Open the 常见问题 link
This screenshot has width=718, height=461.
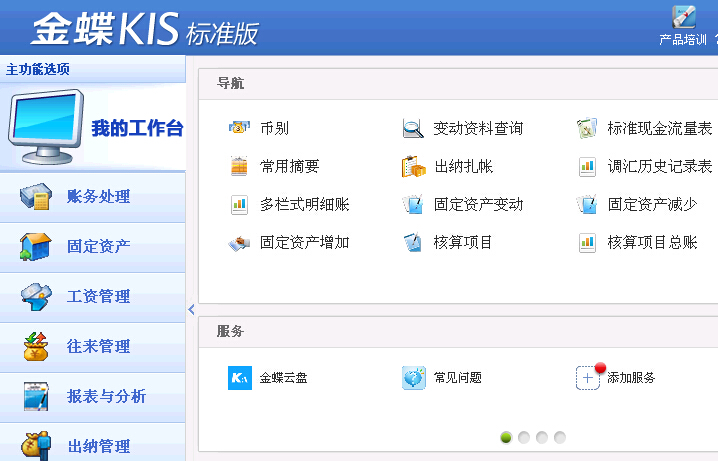(x=457, y=378)
